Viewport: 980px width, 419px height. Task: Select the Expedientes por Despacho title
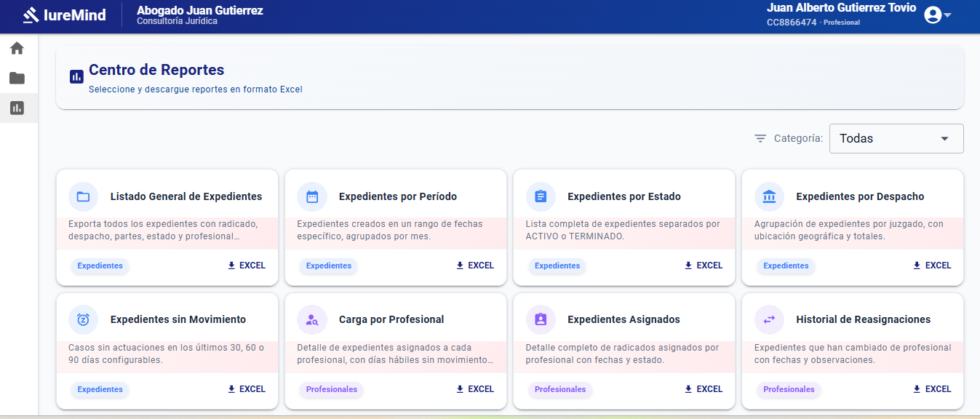tap(860, 196)
